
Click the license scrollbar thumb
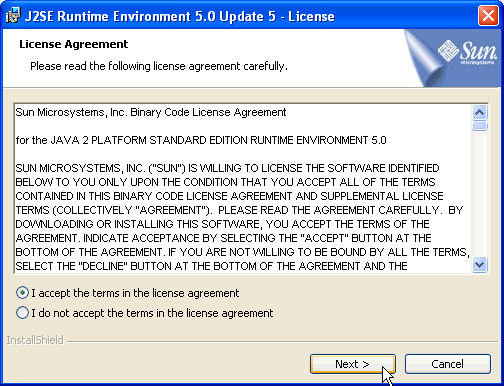[480, 126]
